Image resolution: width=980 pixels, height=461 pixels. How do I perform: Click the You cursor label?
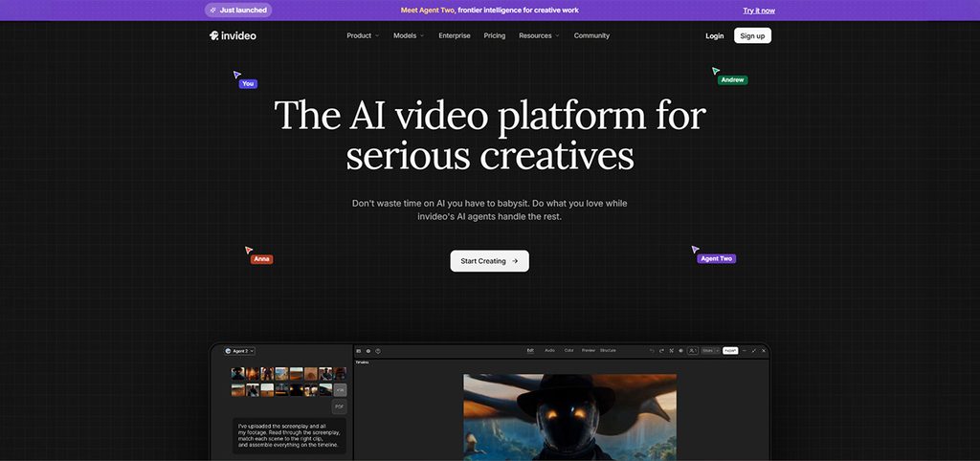coord(248,84)
